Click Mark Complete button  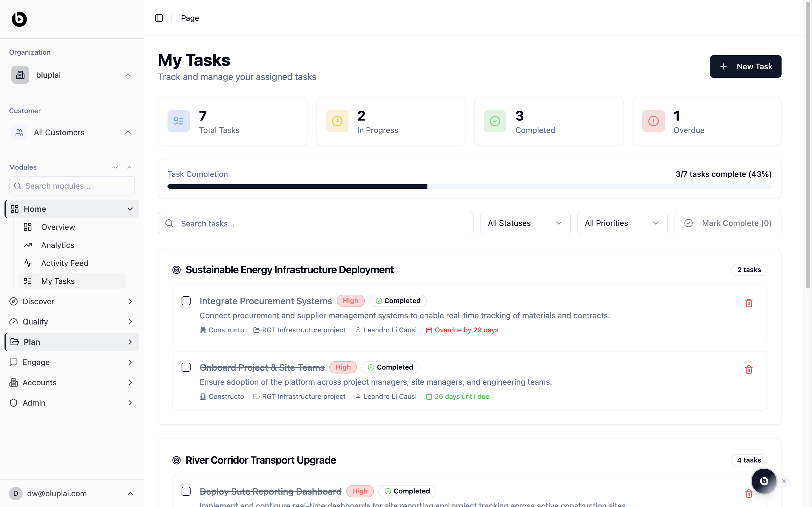728,223
